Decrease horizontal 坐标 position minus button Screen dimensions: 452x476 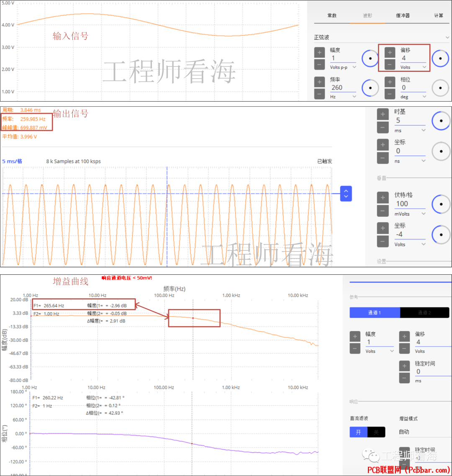383,158
